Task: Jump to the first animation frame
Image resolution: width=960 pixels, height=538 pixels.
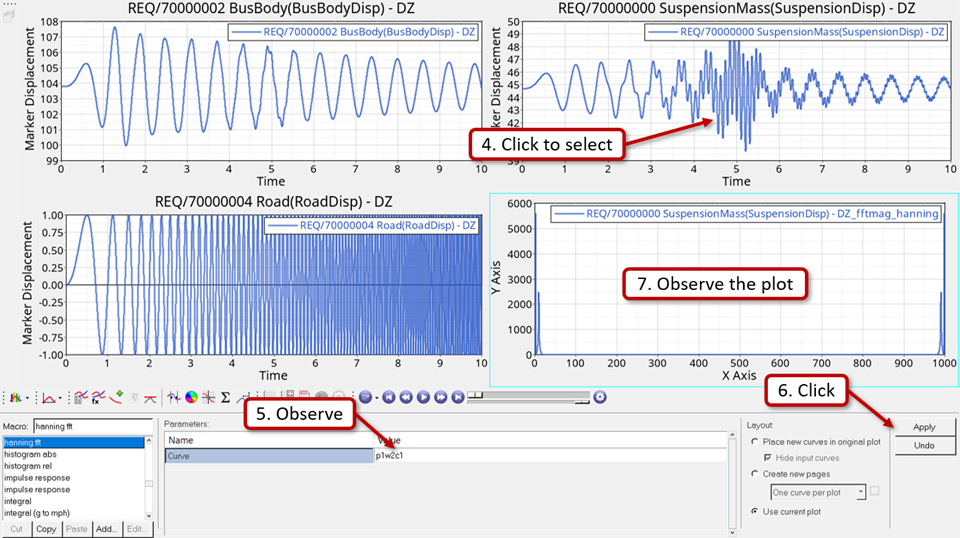Action: [387, 397]
